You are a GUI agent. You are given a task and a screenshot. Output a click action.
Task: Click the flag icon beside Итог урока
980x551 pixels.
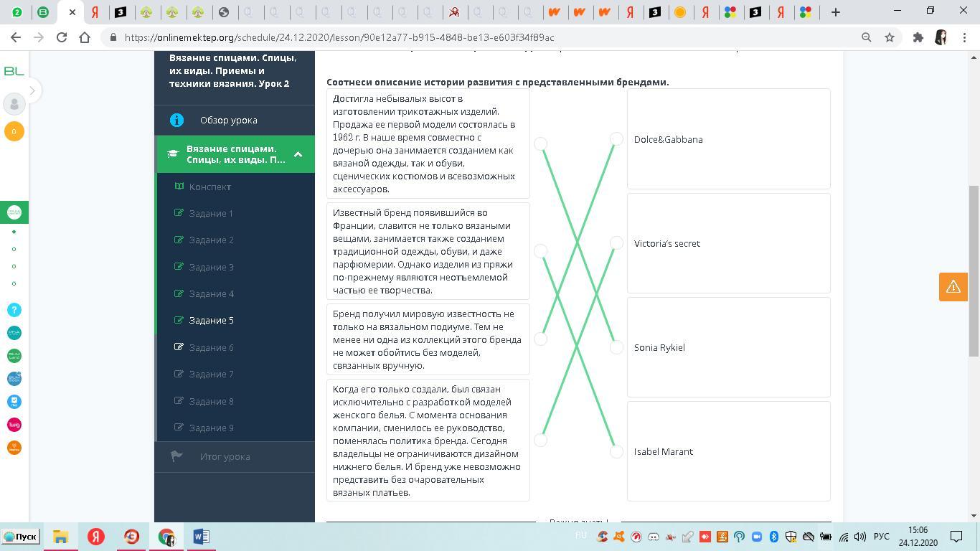click(176, 456)
